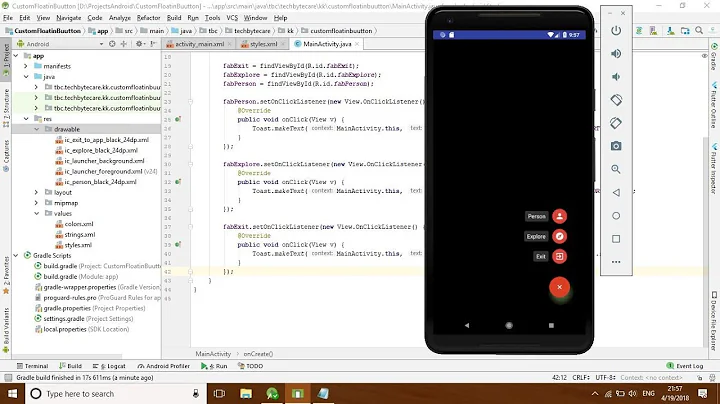Open the Build menu
This screenshot has height=404, width=720.
[174, 18]
